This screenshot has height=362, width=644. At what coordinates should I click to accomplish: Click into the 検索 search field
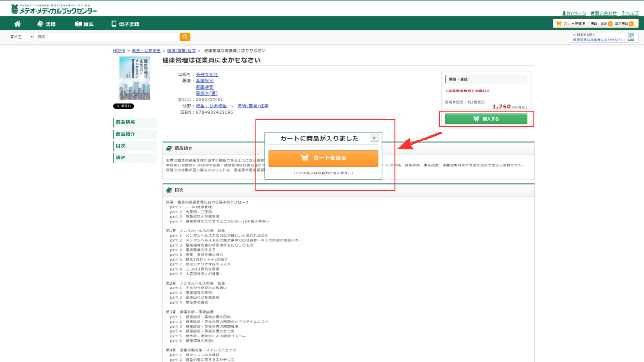coord(106,37)
